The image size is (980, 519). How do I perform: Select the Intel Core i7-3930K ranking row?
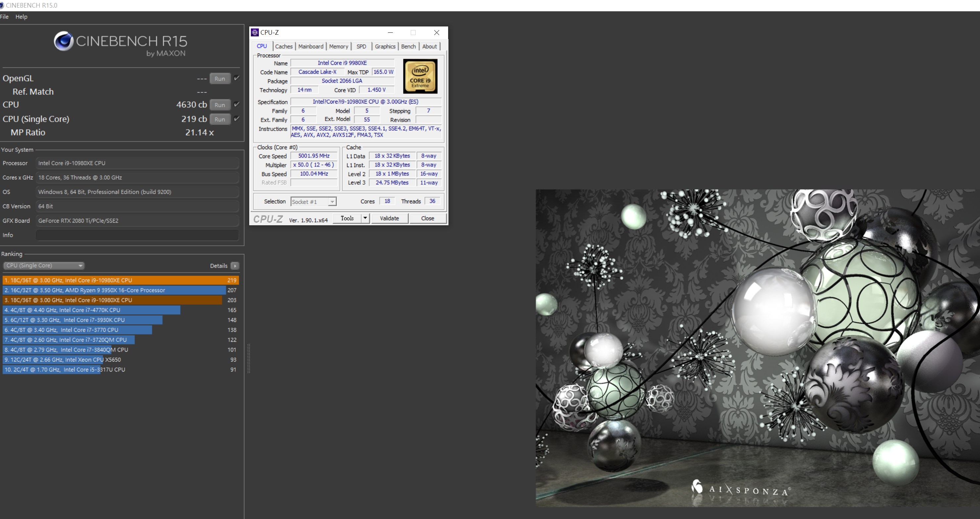120,320
